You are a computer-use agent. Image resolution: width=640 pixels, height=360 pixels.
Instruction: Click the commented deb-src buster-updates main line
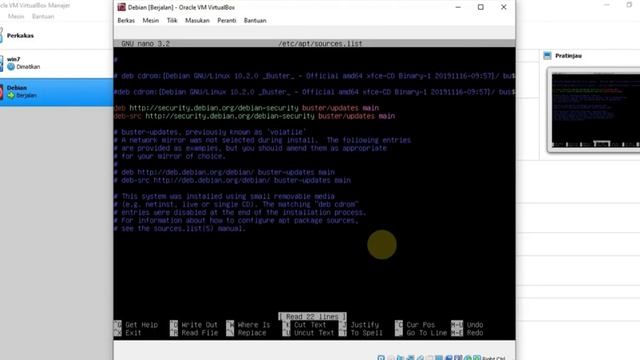click(232, 180)
